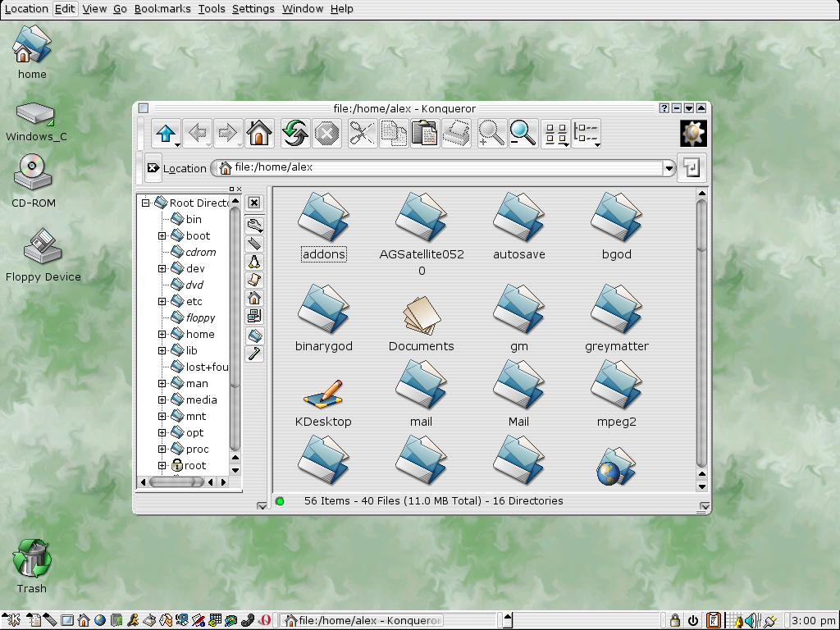Open the Linux penguin sidebar tab
Image resolution: width=840 pixels, height=630 pixels.
click(254, 262)
